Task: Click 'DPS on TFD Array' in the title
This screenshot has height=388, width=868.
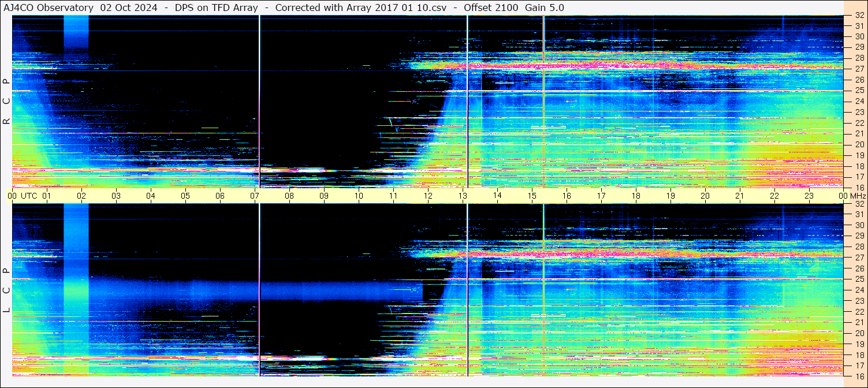Action: (x=216, y=8)
